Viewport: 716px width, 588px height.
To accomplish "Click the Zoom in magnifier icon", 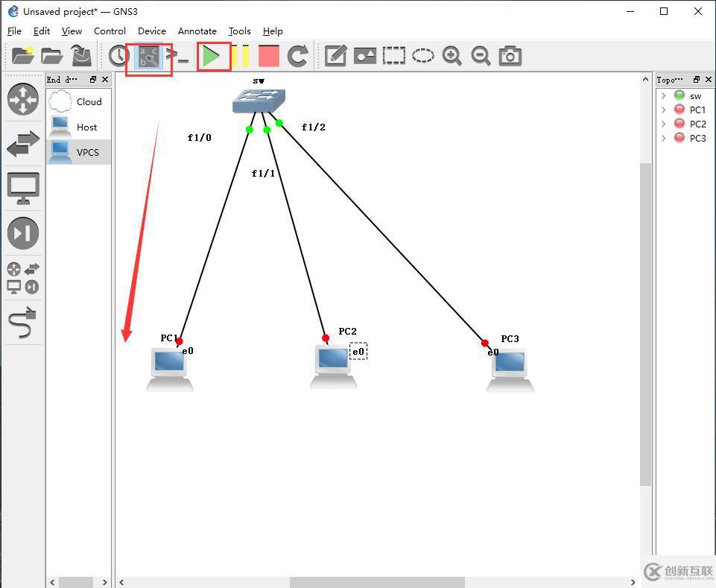I will point(452,56).
